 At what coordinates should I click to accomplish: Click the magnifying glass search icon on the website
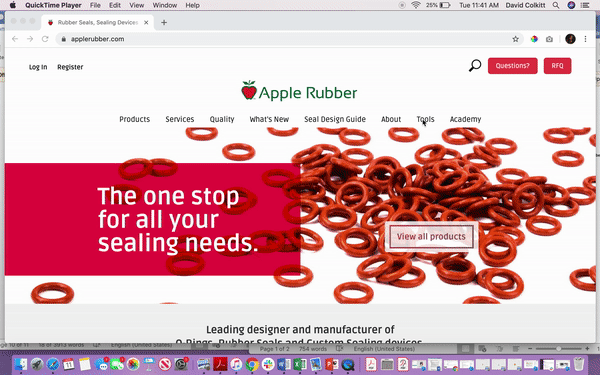coord(474,65)
